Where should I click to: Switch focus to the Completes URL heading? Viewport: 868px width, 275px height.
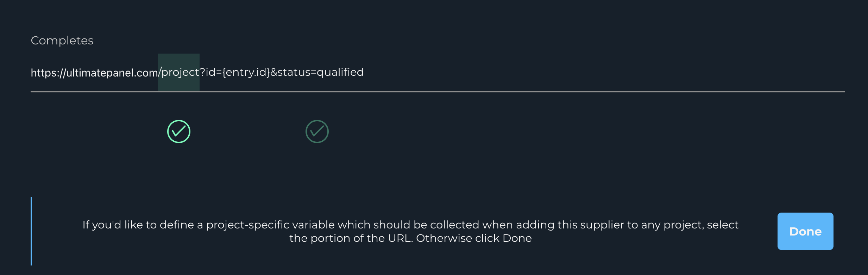(x=62, y=40)
